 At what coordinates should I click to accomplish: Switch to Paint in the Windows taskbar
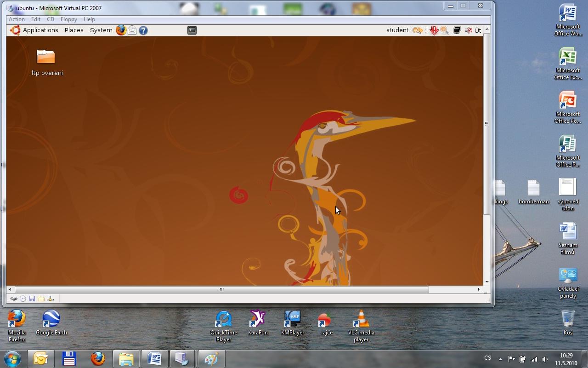pyautogui.click(x=211, y=359)
